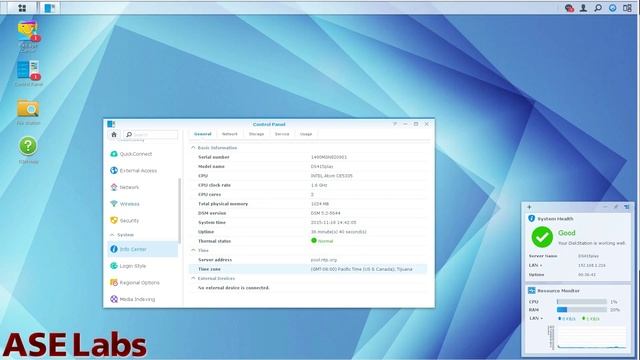Viewport: 640px width, 360px height.
Task: Collapse the Basic Information section
Action: pos(193,148)
